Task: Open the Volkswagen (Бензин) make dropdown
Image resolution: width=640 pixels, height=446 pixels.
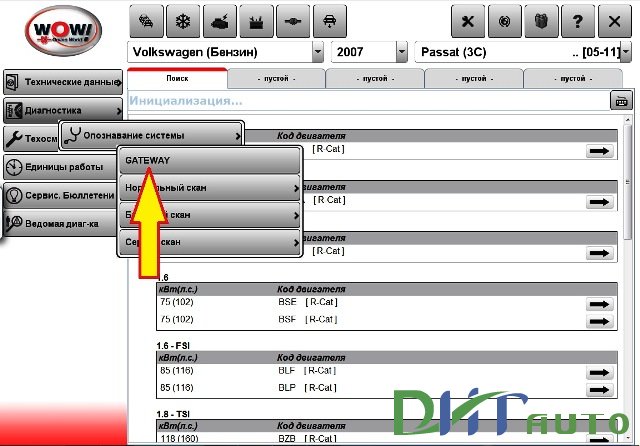Action: (x=317, y=52)
